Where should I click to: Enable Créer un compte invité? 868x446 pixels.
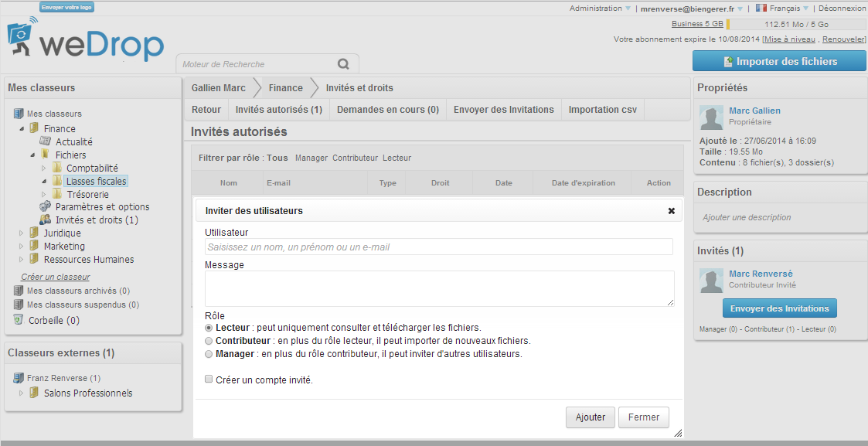(208, 378)
